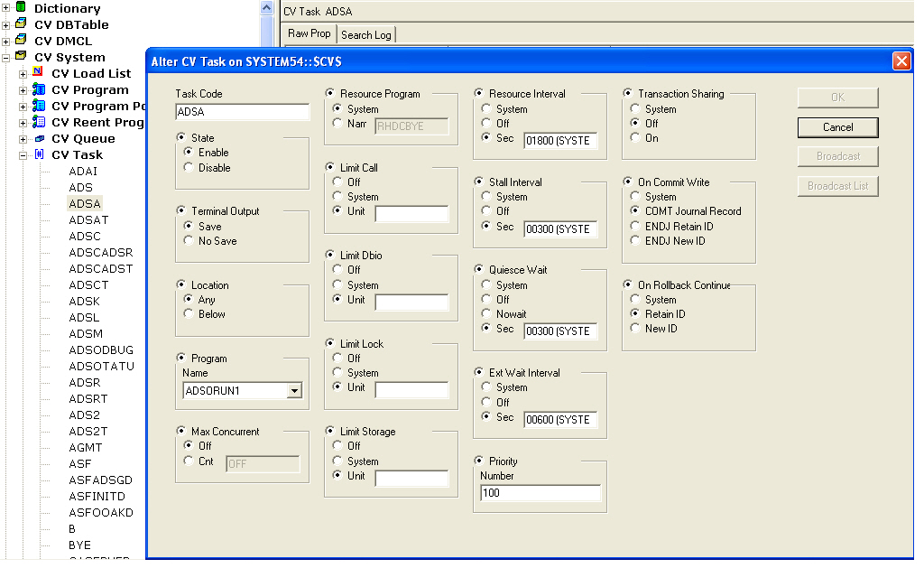Collapse the CV System node
The height and width of the screenshot is (587, 924).
(x=6, y=58)
